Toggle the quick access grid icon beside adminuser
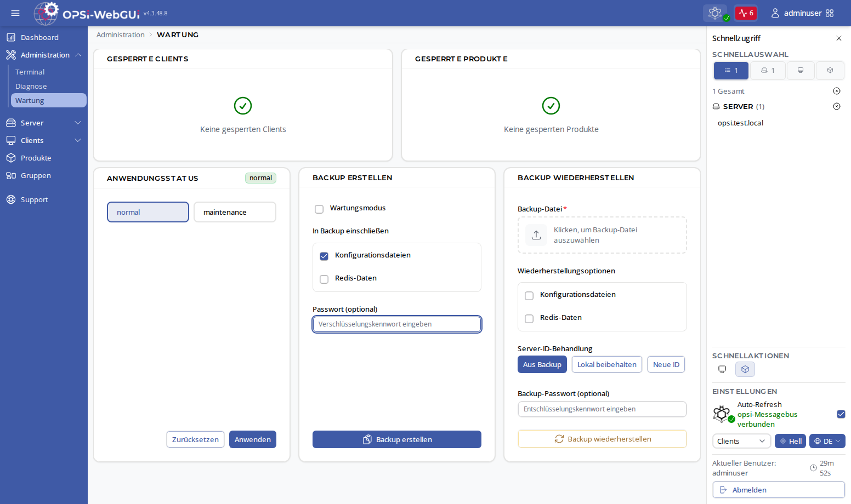851x504 pixels. [830, 13]
